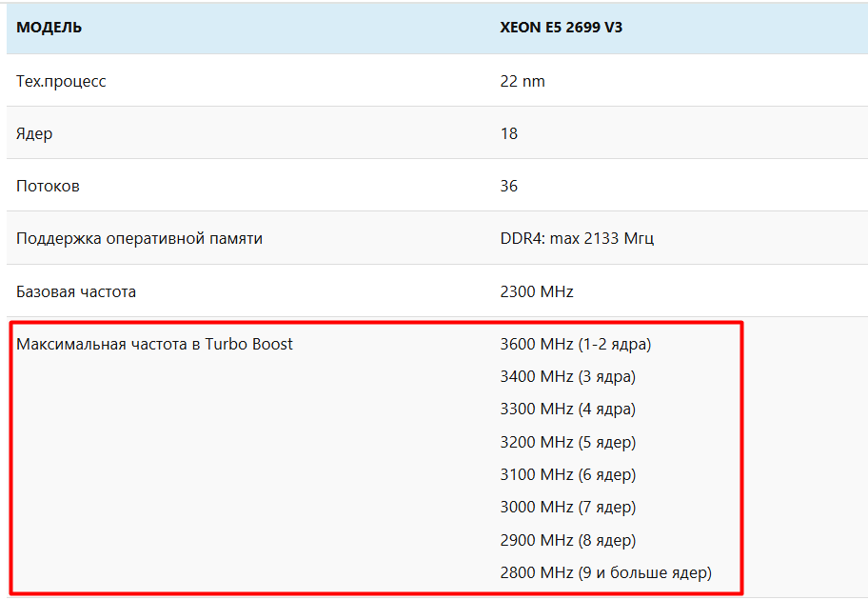Click the Потоков row label

(48, 186)
